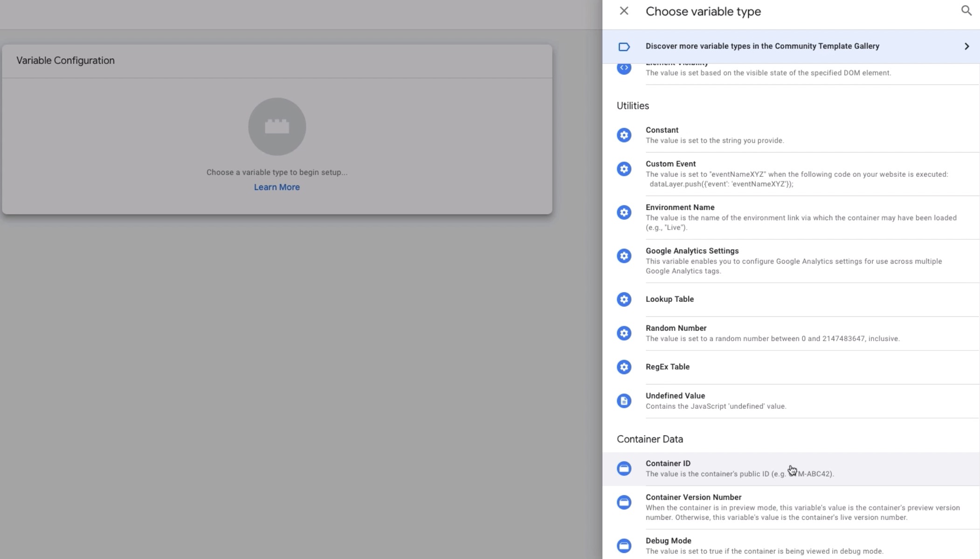980x559 pixels.
Task: Click the Variable Configuration heading
Action: [65, 61]
